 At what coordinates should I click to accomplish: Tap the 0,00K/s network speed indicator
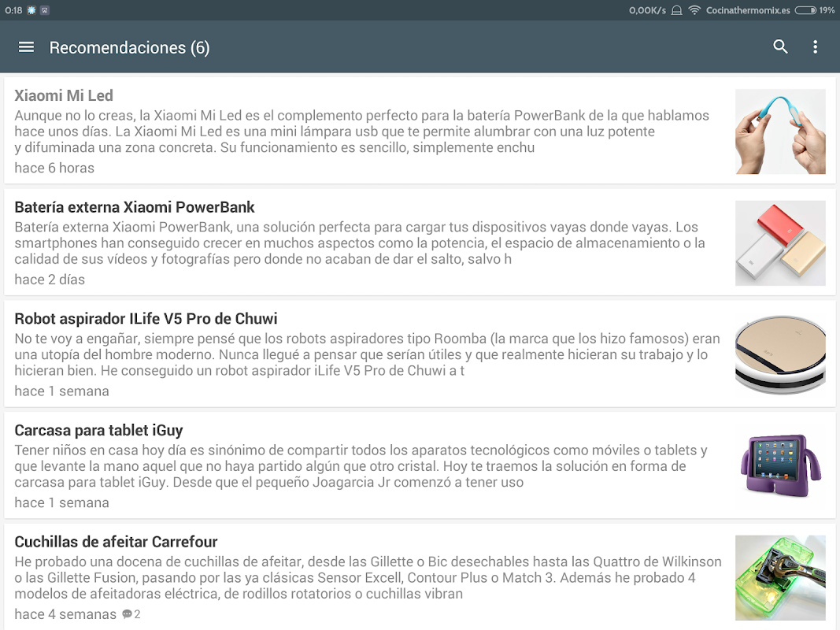click(647, 10)
